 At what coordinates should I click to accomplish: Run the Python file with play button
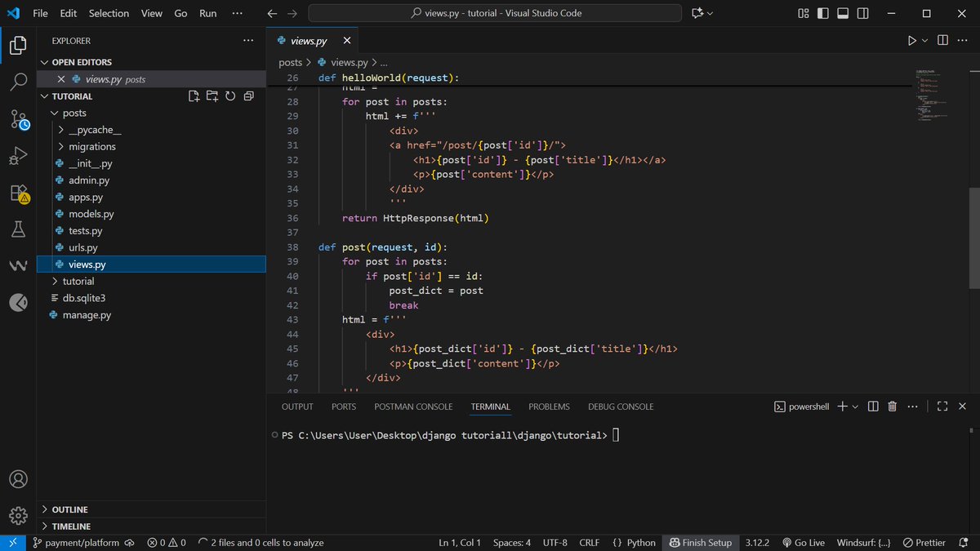[x=911, y=41]
